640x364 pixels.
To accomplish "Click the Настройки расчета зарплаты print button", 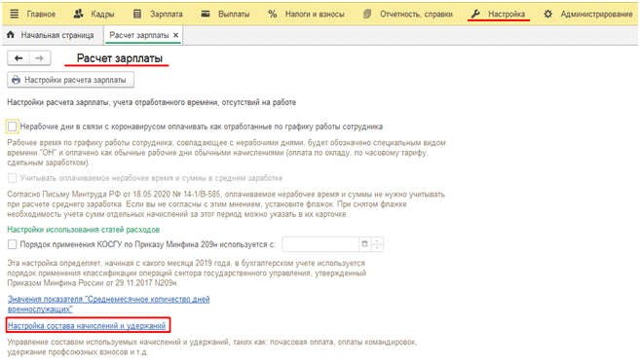I will [x=70, y=80].
